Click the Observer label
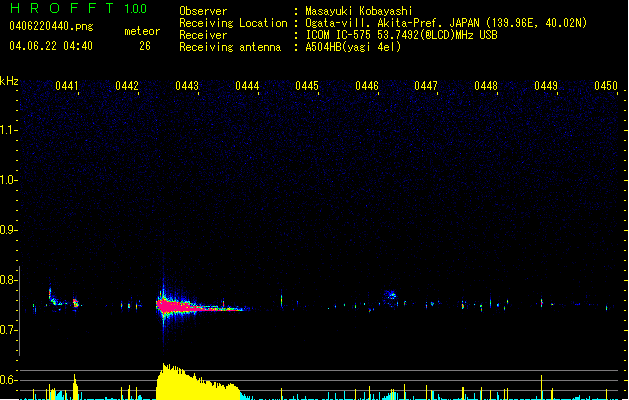 coord(203,11)
